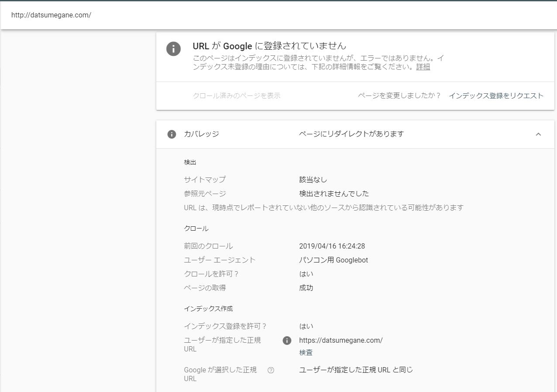Click the 検出されませんでした value
This screenshot has width=557, height=392.
[x=334, y=193]
